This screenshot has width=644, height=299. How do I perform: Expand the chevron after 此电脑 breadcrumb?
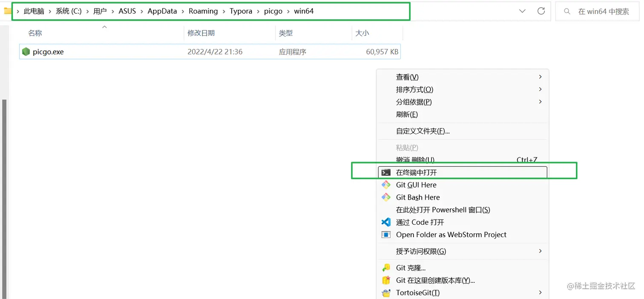click(x=50, y=12)
